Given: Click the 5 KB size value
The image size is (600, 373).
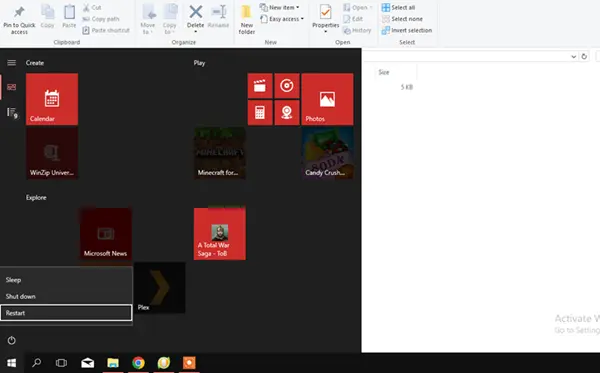Looking at the screenshot, I should (x=407, y=87).
